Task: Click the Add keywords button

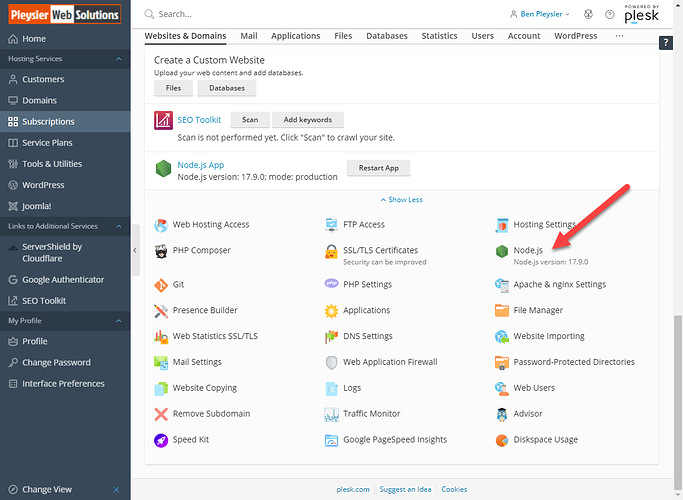Action: 308,120
